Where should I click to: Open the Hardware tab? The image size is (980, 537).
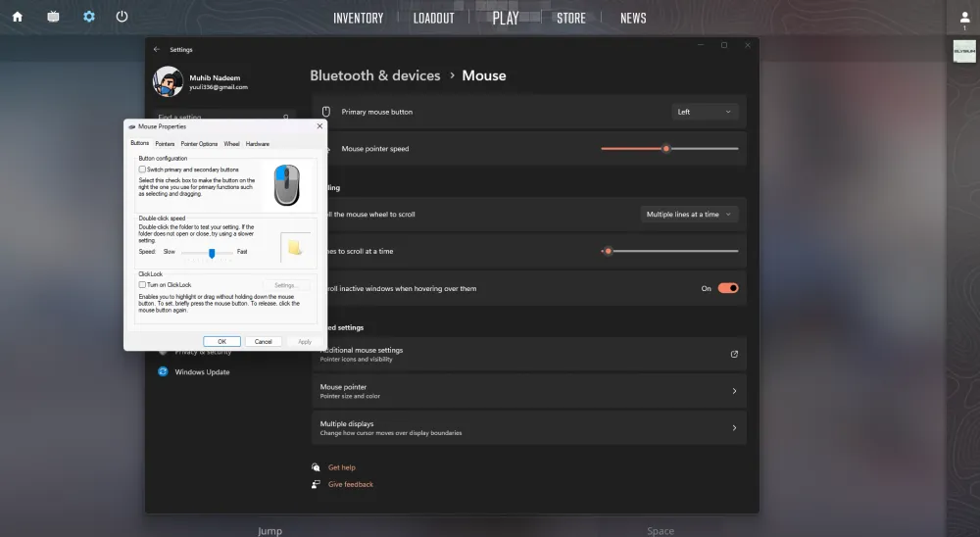pyautogui.click(x=258, y=144)
